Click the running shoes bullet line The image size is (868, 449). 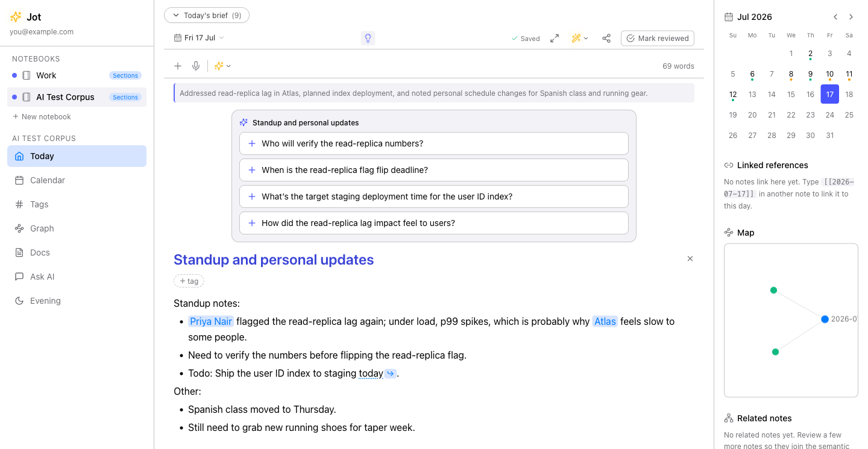(x=301, y=427)
